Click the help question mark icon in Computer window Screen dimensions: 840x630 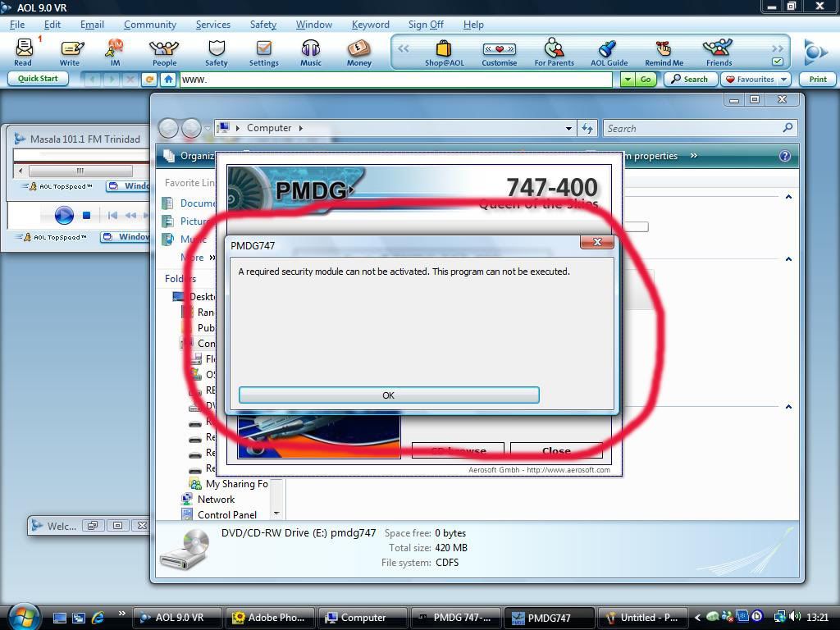pyautogui.click(x=784, y=156)
